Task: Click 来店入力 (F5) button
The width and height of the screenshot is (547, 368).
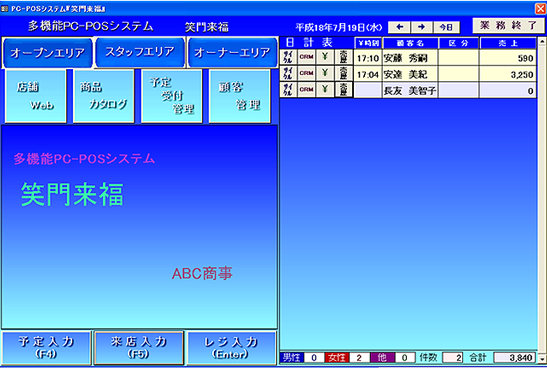Action: pyautogui.click(x=139, y=348)
